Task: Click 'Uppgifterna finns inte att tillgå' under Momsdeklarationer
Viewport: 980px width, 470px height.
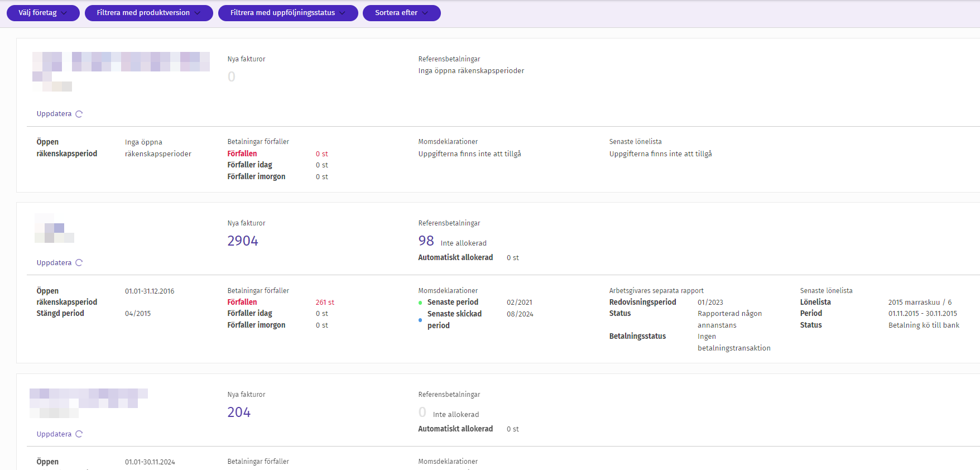Action: click(x=470, y=154)
